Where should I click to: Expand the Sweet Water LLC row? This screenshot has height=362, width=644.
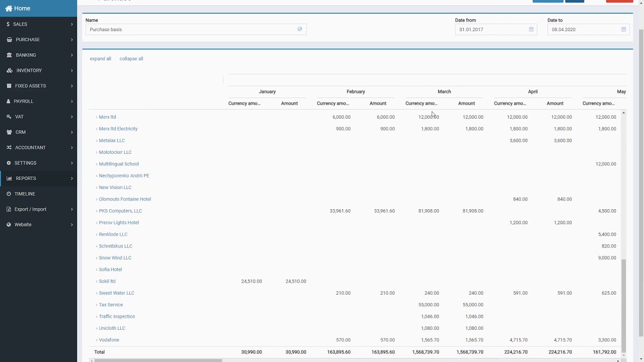97,293
